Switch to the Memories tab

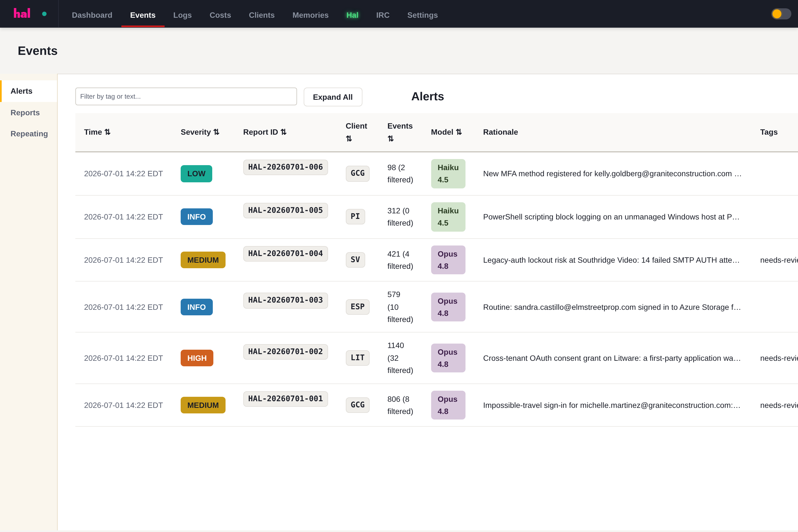[x=310, y=15]
